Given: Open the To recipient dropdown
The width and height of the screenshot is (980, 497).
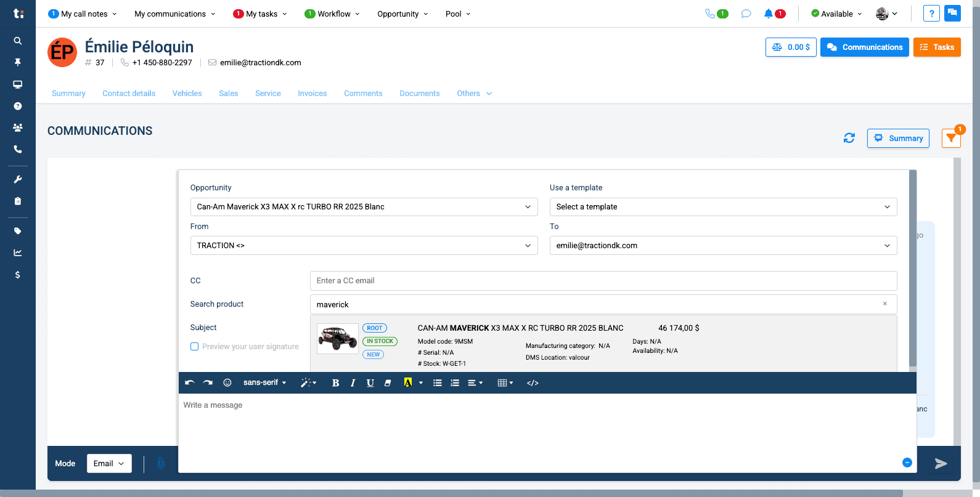Looking at the screenshot, I should (x=723, y=246).
